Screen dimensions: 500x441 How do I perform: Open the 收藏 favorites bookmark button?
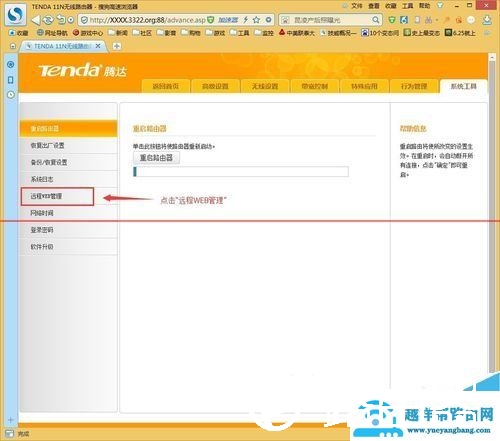click(x=19, y=33)
